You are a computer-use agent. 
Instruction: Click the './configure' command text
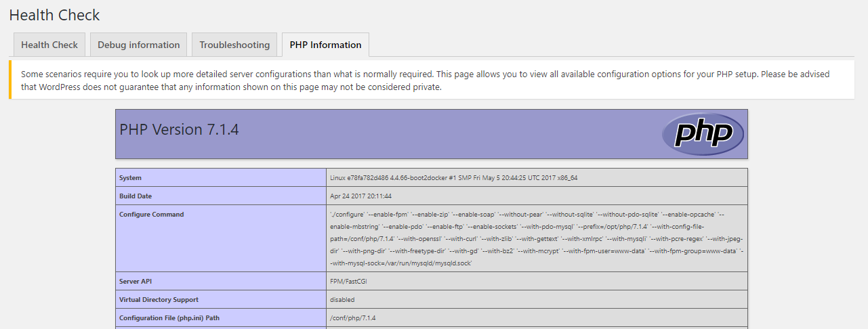[x=537, y=238]
